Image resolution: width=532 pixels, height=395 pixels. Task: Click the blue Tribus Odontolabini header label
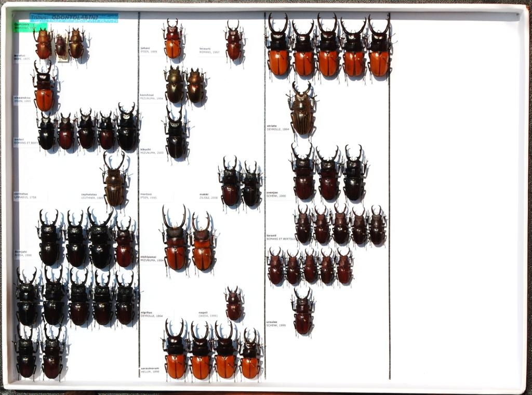(73, 18)
